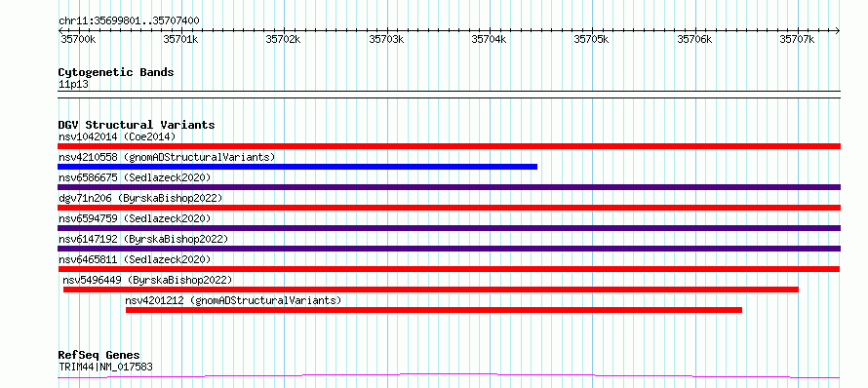
Task: Open the nsv5496449 (ByrskaBishop2022) label
Action: click(x=148, y=280)
